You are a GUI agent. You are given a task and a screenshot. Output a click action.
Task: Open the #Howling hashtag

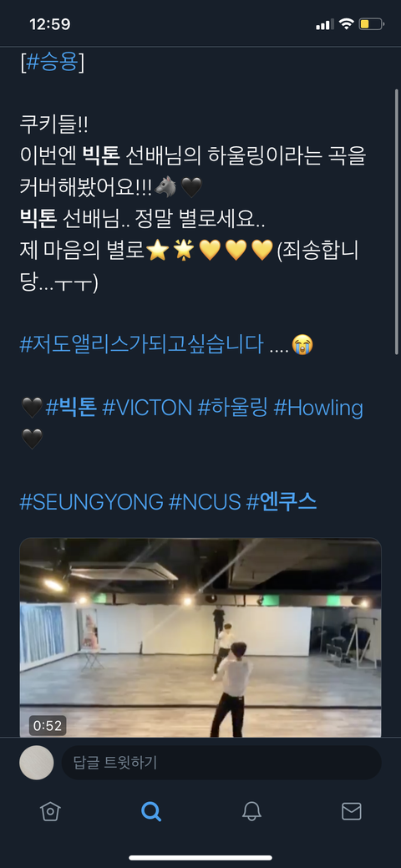[318, 409]
